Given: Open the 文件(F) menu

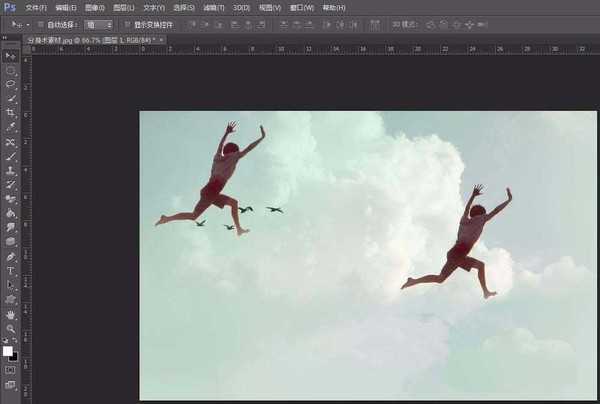Looking at the screenshot, I should (x=36, y=7).
